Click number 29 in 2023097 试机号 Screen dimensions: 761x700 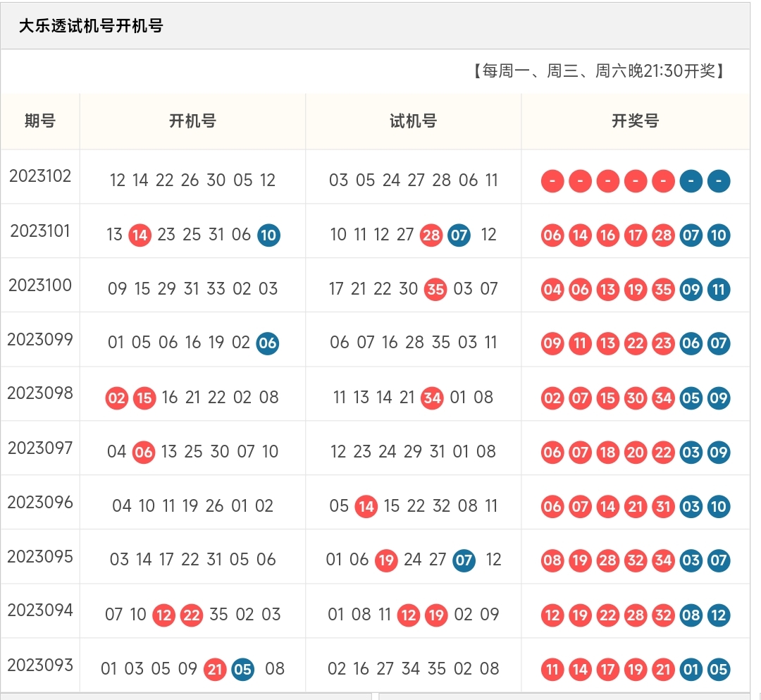click(412, 451)
